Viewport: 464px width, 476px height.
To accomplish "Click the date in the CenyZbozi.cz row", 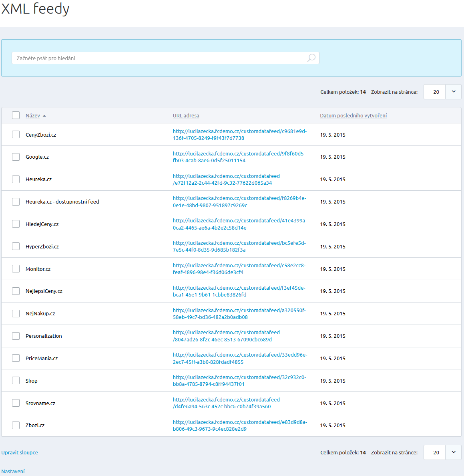I will click(333, 135).
